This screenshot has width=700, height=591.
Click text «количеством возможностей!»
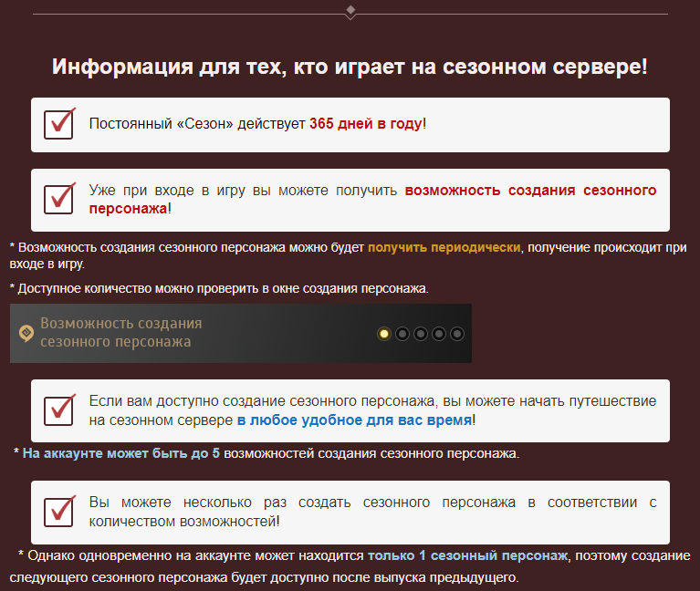184,522
